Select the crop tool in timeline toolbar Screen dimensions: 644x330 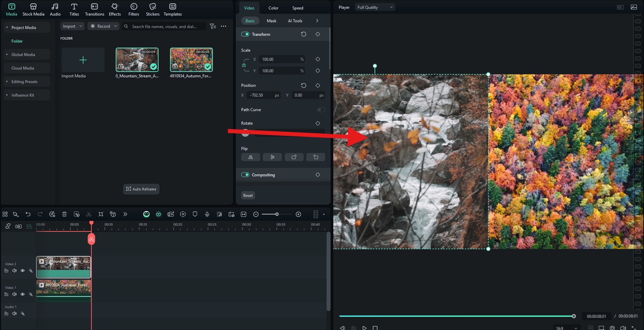pos(101,214)
